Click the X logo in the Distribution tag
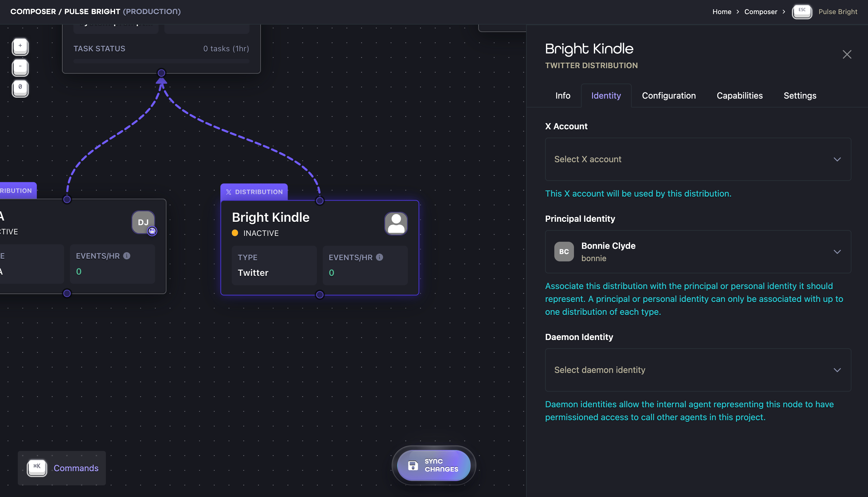This screenshot has height=497, width=868. click(229, 192)
